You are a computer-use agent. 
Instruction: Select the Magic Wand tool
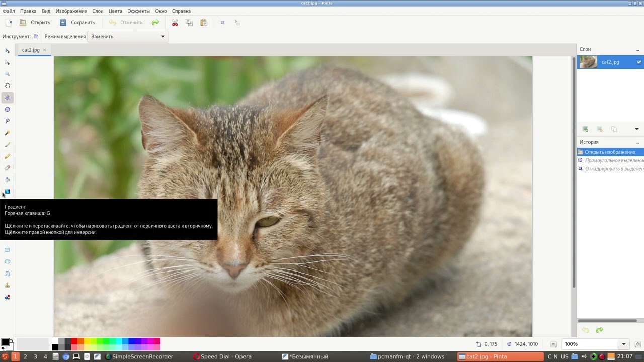(7, 133)
